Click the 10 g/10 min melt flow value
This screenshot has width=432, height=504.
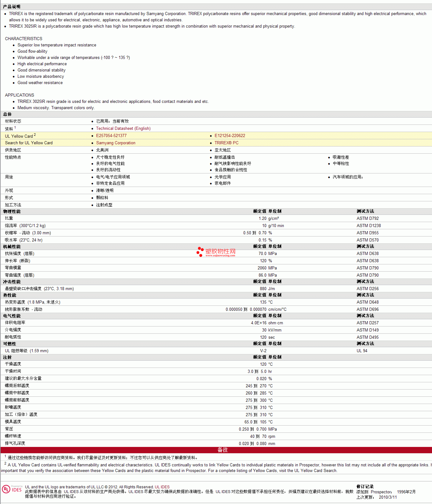click(x=273, y=226)
